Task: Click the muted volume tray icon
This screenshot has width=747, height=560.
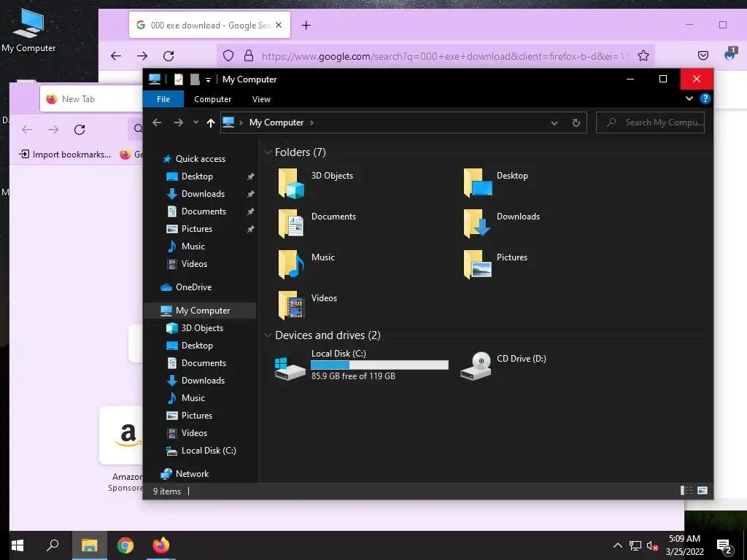Action: 652,545
